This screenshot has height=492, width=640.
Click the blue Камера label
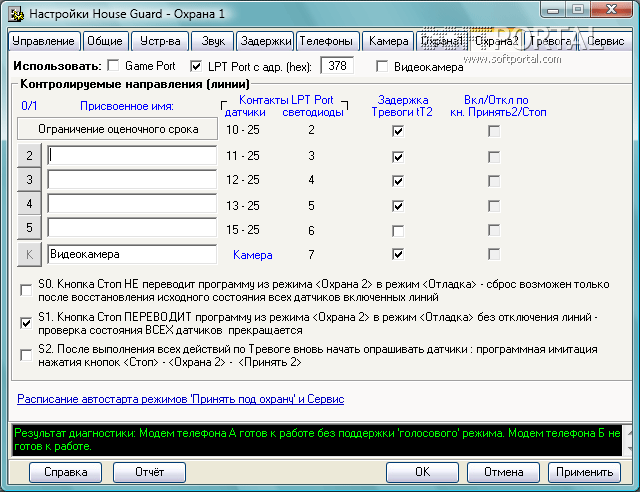tap(253, 255)
